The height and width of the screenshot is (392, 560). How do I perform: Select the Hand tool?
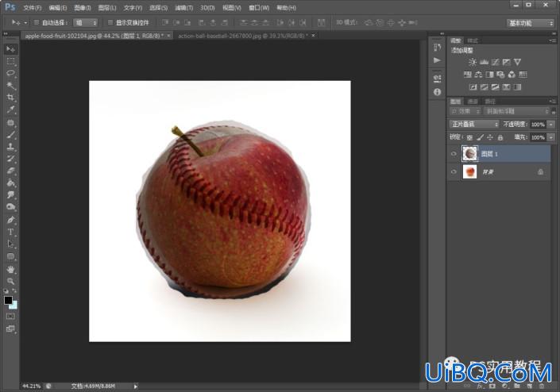[x=10, y=270]
